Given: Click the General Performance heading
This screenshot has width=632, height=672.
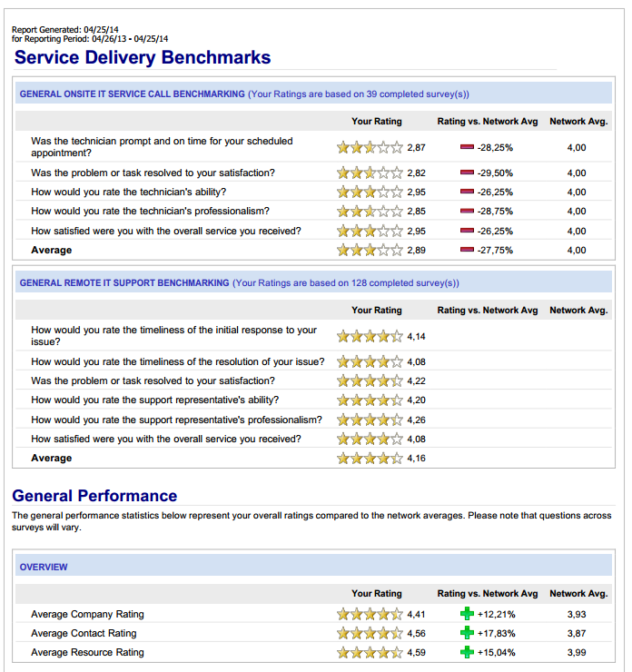Looking at the screenshot, I should click(x=94, y=496).
